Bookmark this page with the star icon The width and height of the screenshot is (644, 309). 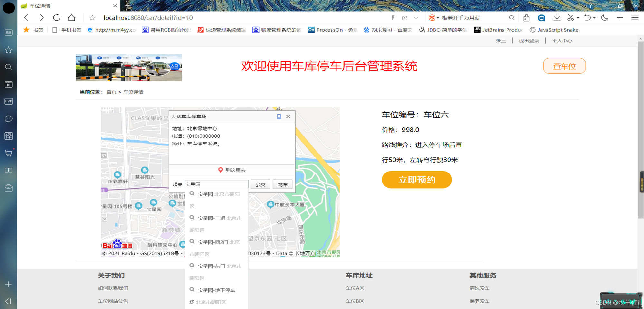[x=92, y=18]
